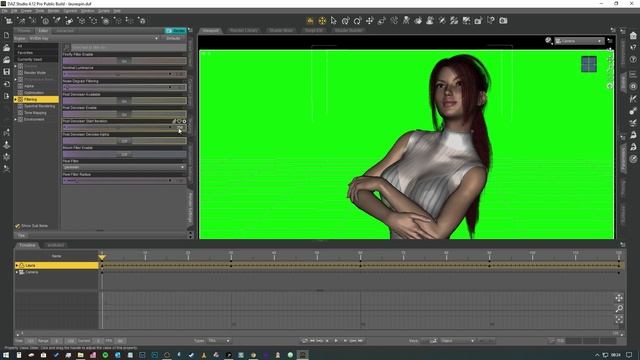Select the Tone Mapping category

click(x=35, y=113)
